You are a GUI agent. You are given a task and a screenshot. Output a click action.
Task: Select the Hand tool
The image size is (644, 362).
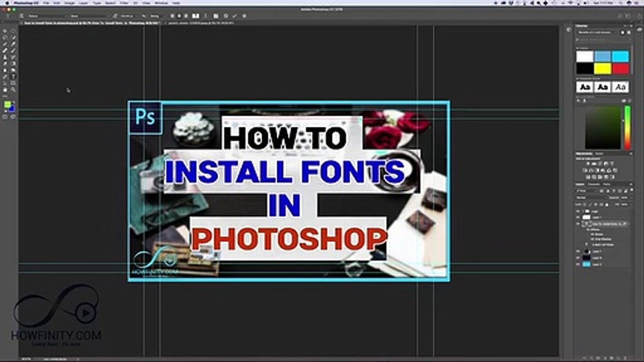[6, 89]
